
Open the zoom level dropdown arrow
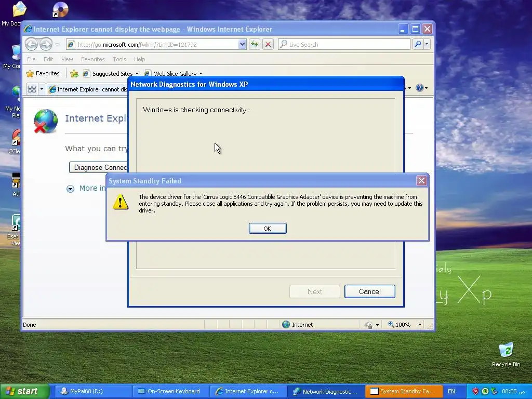click(420, 325)
